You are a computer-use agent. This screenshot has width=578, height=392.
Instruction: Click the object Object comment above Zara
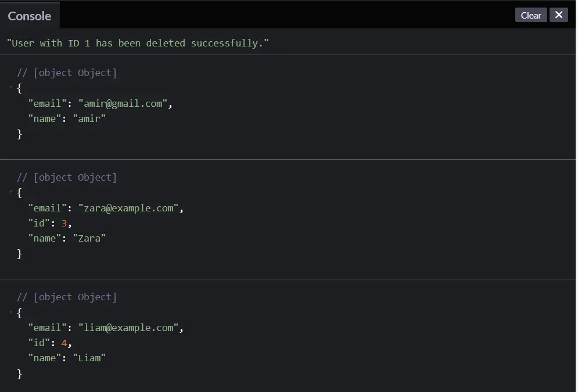[67, 178]
